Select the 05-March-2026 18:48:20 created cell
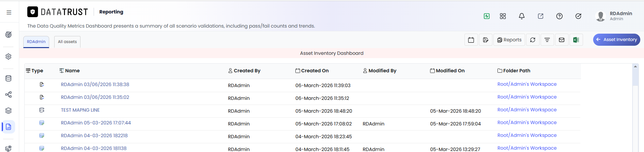The width and height of the screenshot is (644, 152). click(x=324, y=111)
